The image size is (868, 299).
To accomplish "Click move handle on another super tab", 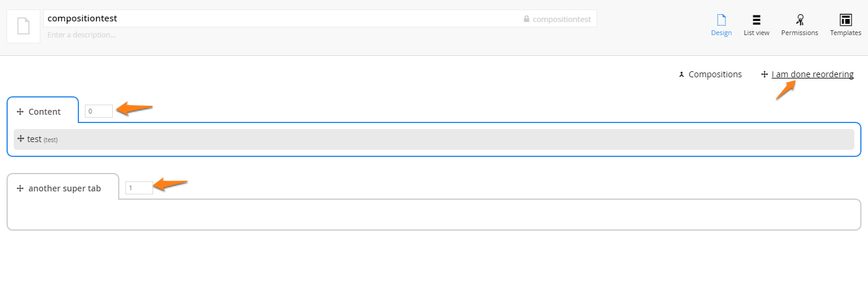I will pos(20,188).
